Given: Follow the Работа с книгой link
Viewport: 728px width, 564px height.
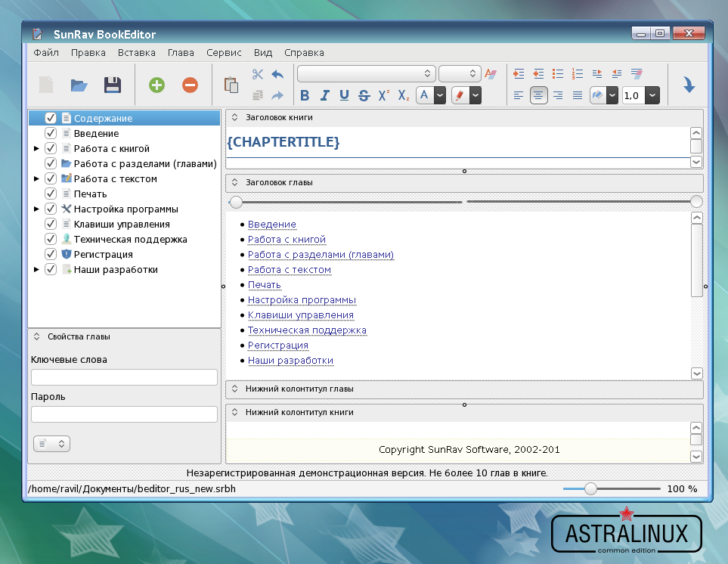Looking at the screenshot, I should point(287,240).
